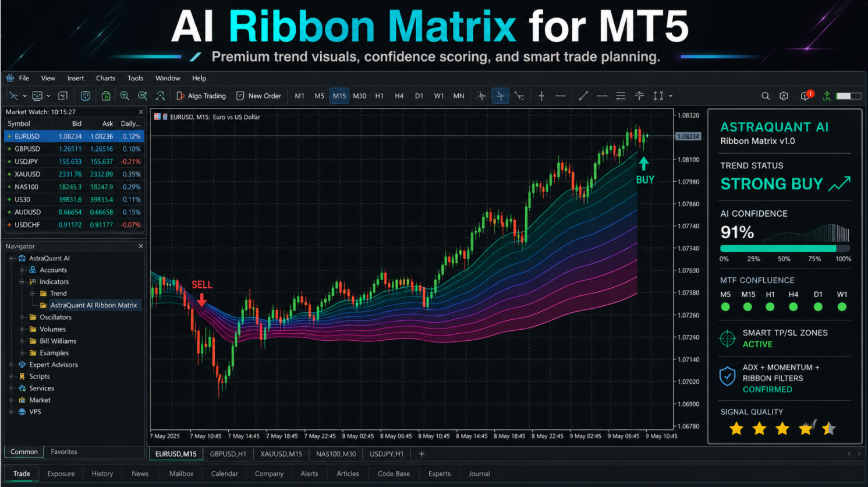Toggle Algo Trading on or off
This screenshot has width=868, height=487.
(x=201, y=96)
